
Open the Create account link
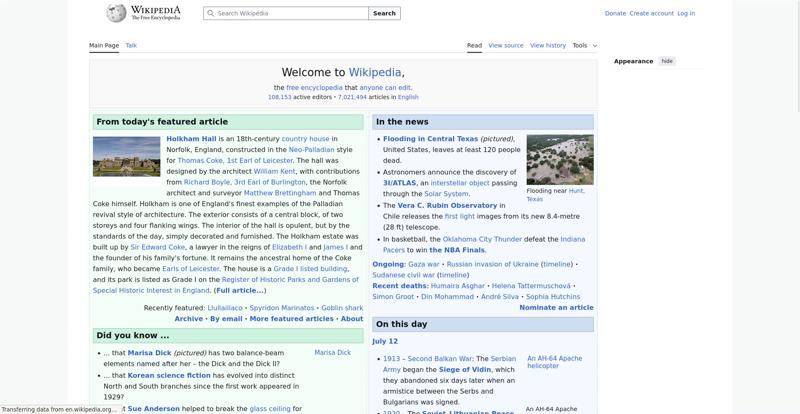coord(652,13)
